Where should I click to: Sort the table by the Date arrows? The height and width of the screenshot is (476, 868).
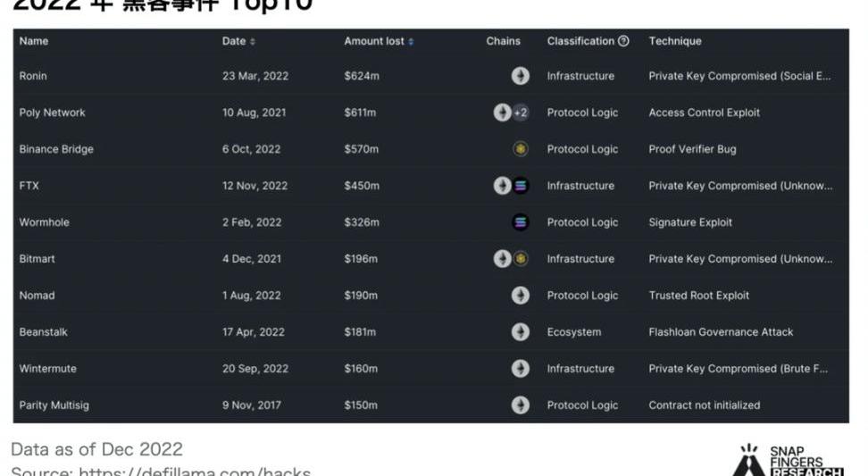pyautogui.click(x=253, y=42)
